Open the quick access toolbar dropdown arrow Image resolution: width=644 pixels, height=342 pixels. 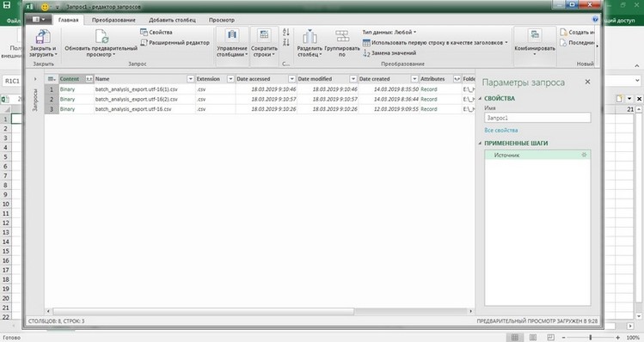point(58,7)
